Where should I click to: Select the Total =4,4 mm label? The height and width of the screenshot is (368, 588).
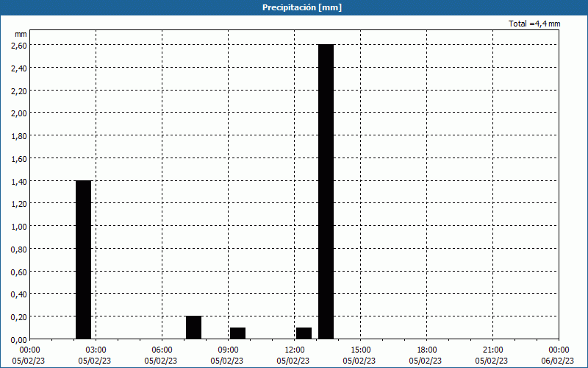click(x=534, y=24)
